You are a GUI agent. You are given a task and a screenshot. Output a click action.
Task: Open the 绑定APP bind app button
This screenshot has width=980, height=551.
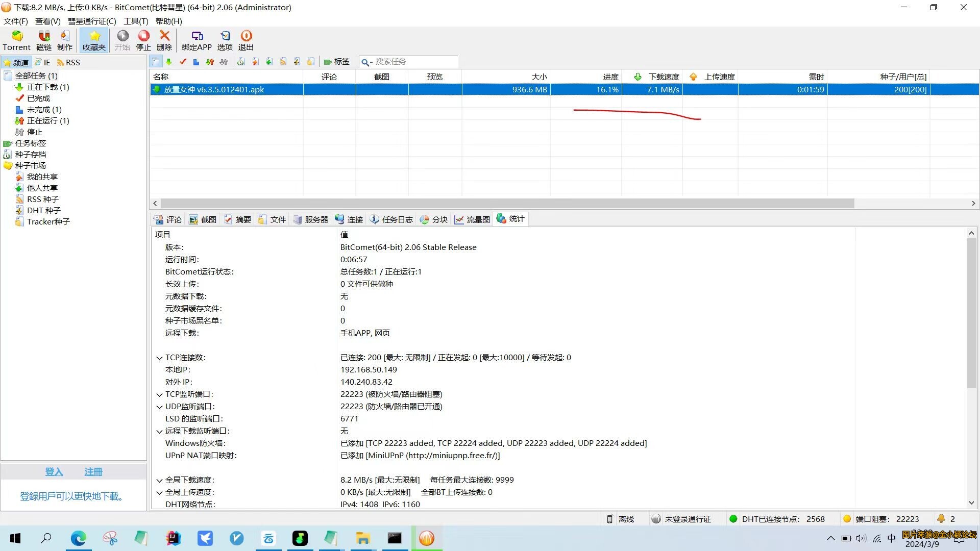(x=197, y=40)
